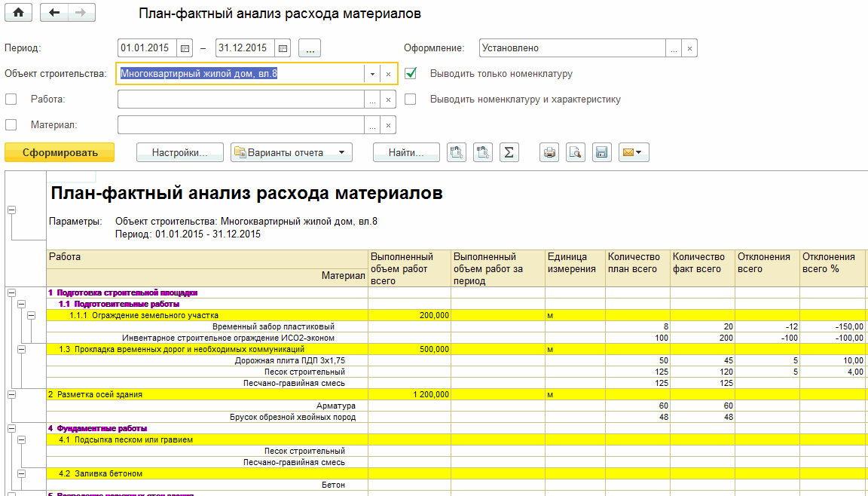868x496 pixels.
Task: Click the Сформировать button
Action: point(60,153)
